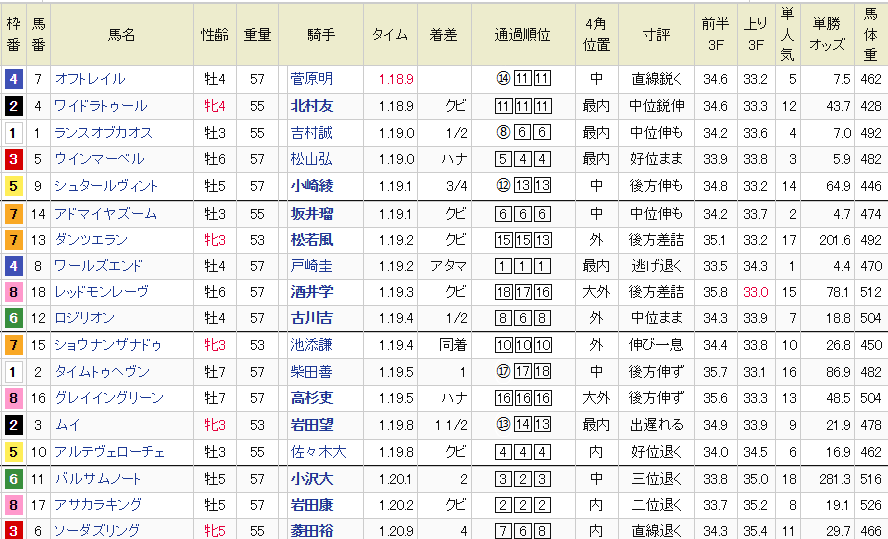Viewport: 888px width, 539px height.
Task: Open the オフトレイル horse page
Action: [x=90, y=79]
